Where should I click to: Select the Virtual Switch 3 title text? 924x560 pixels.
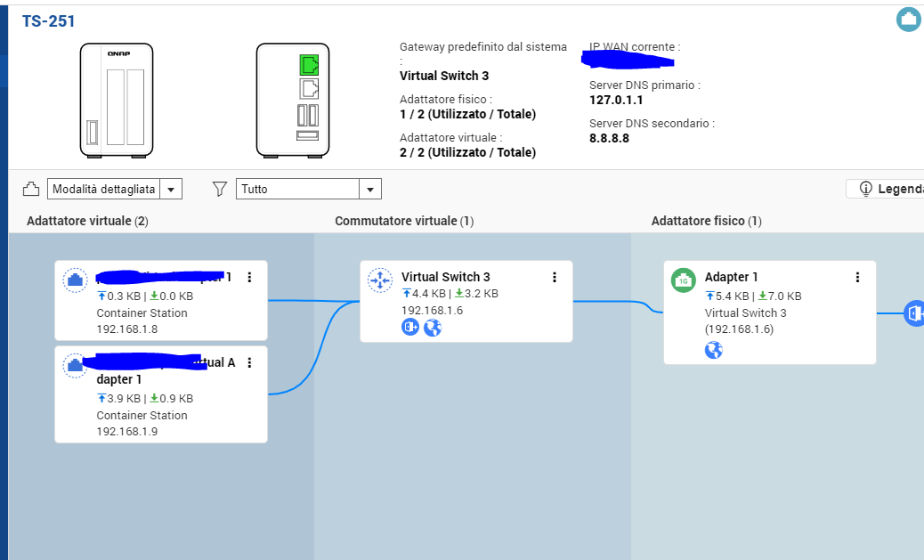click(x=445, y=277)
